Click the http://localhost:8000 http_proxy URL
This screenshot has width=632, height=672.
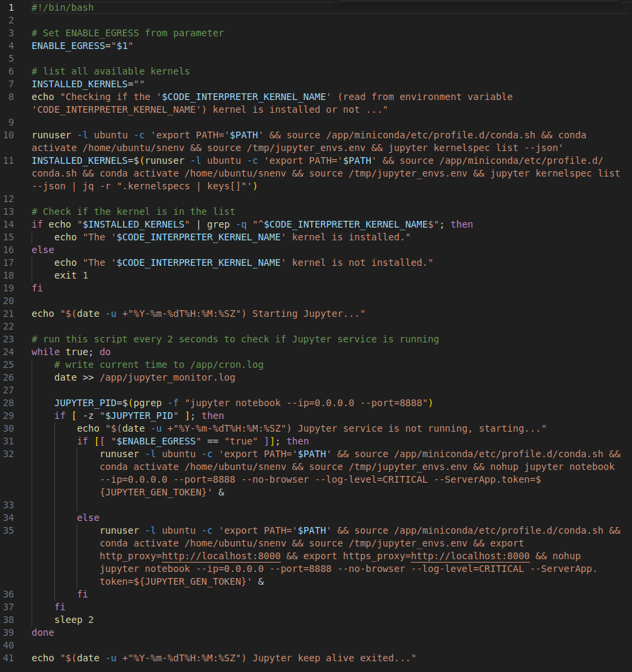[222, 556]
